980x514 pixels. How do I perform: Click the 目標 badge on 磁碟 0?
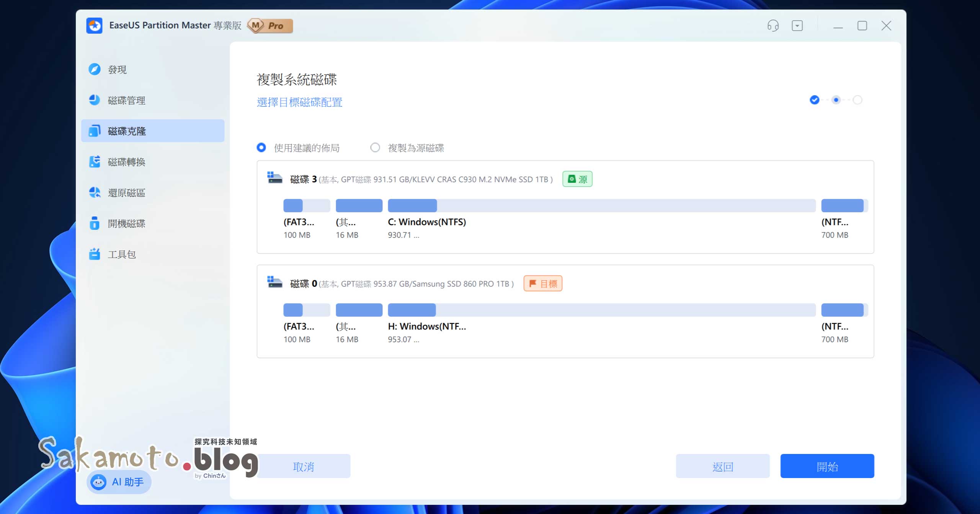tap(543, 283)
